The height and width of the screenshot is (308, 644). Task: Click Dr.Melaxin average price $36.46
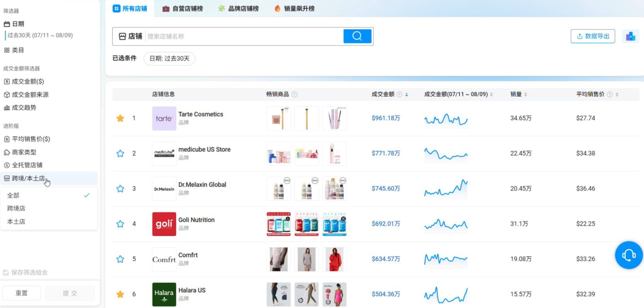tap(585, 189)
